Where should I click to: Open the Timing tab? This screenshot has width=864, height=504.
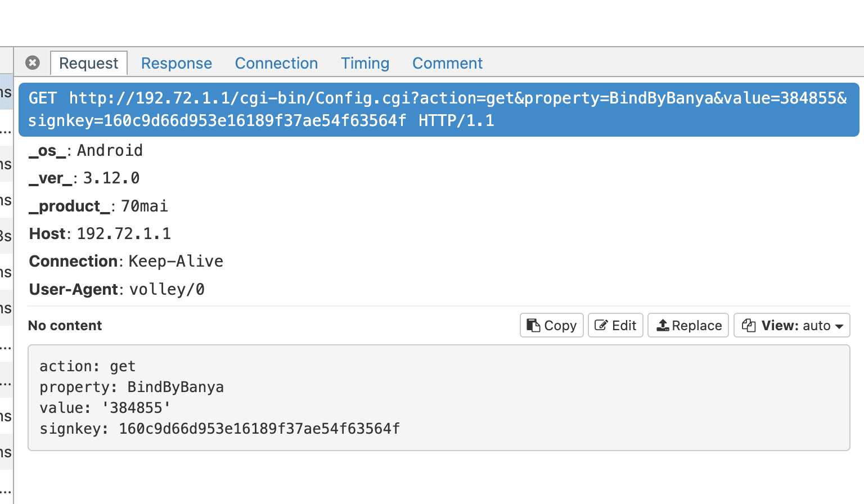tap(364, 63)
